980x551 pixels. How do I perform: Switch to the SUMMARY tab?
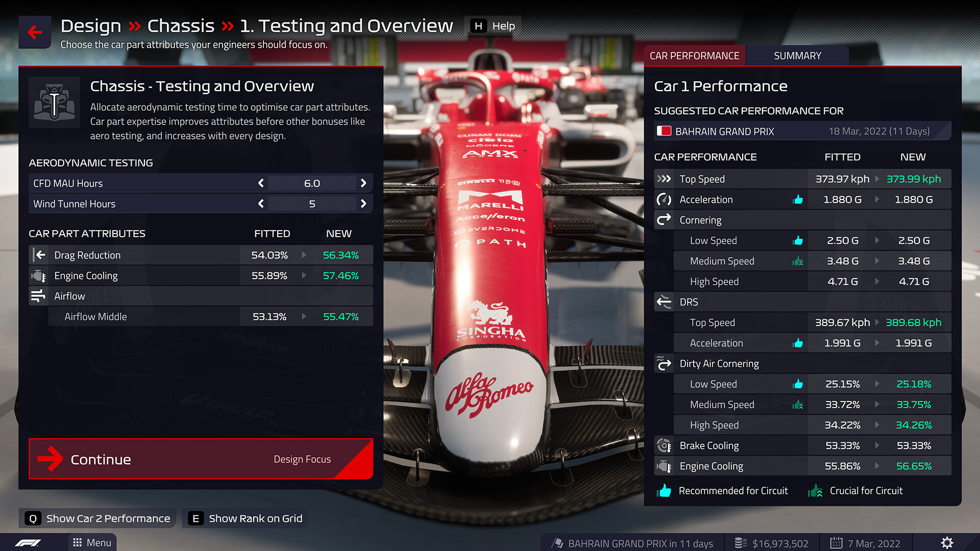pos(797,55)
